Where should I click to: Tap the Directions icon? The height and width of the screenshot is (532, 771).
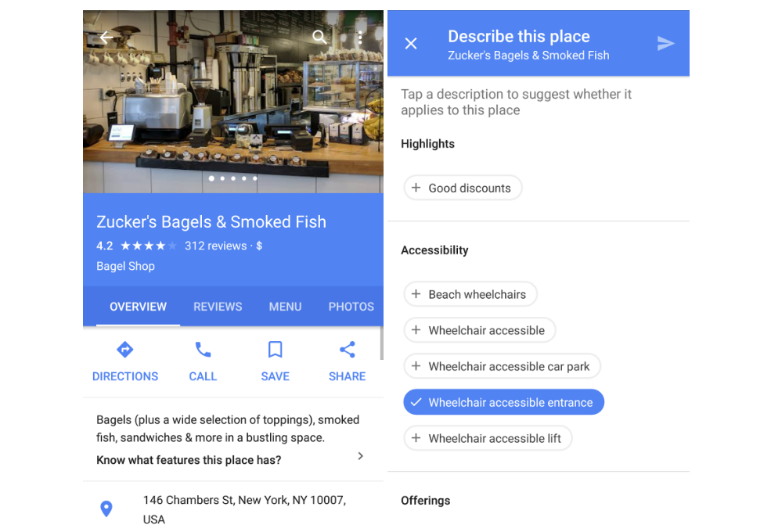125,350
